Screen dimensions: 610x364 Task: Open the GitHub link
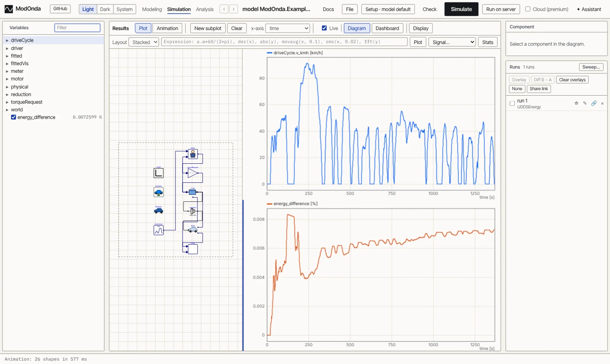coord(60,9)
